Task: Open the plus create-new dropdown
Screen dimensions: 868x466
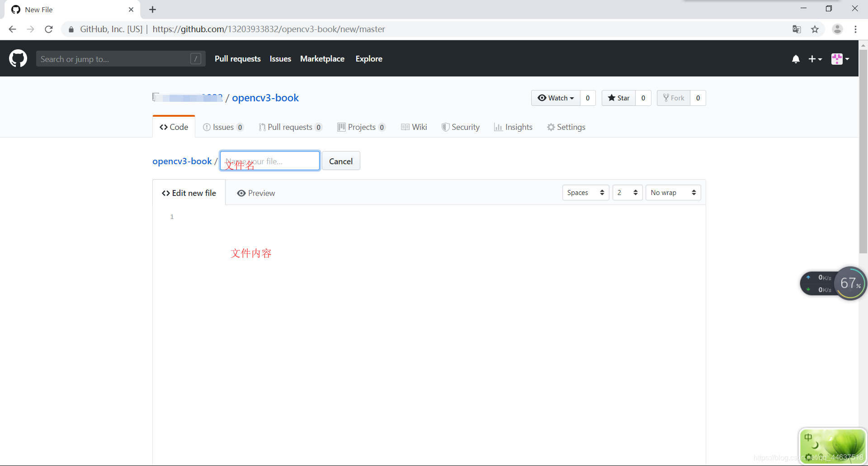Action: click(815, 59)
